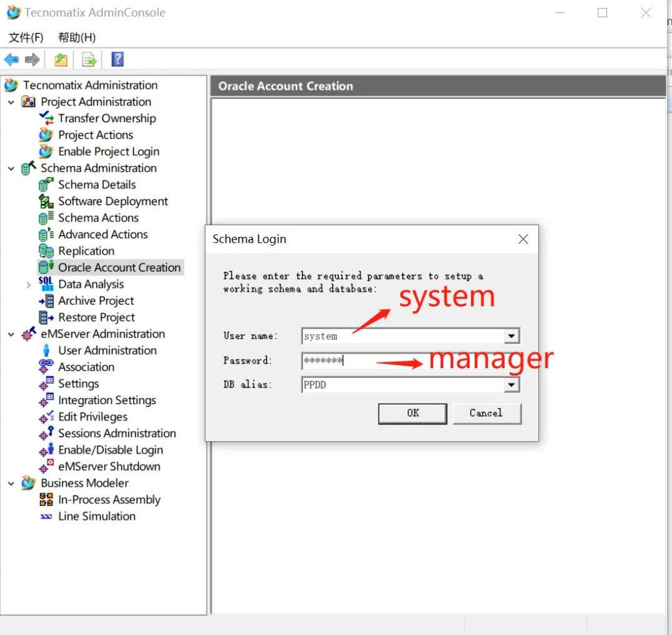Expand the Data Analysis tree node

click(29, 285)
